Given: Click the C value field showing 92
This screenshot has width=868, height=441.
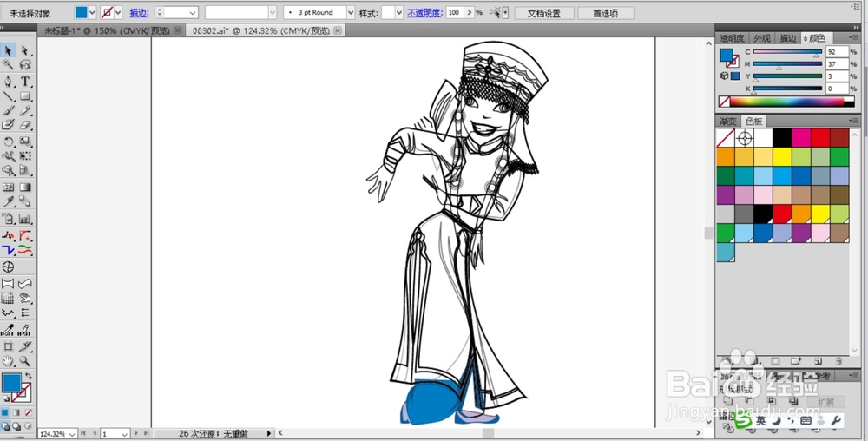Looking at the screenshot, I should pyautogui.click(x=837, y=52).
